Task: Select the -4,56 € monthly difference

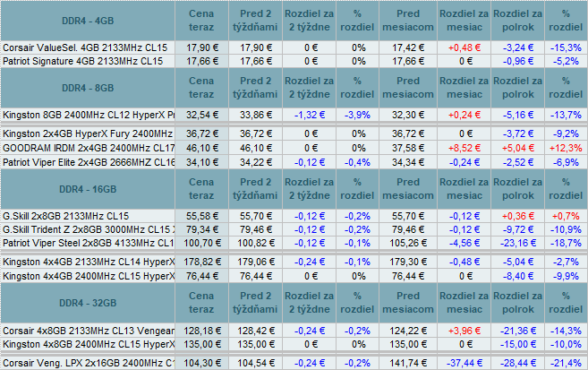Action: pyautogui.click(x=464, y=243)
